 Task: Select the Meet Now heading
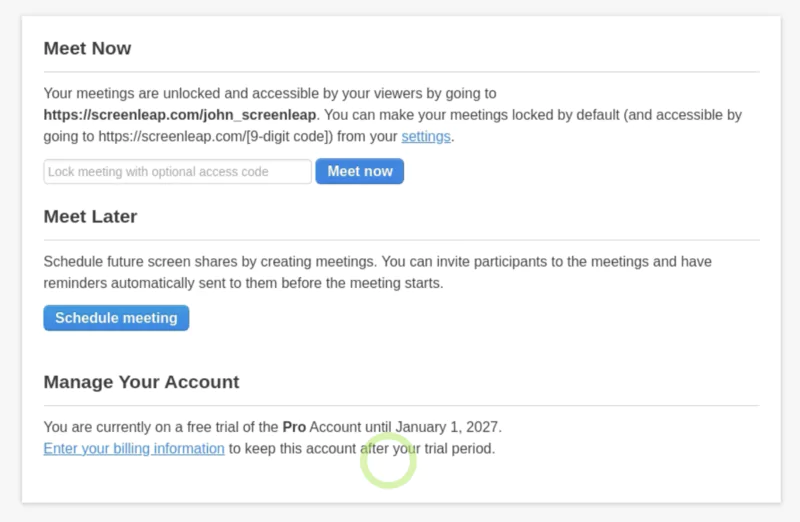[x=87, y=48]
